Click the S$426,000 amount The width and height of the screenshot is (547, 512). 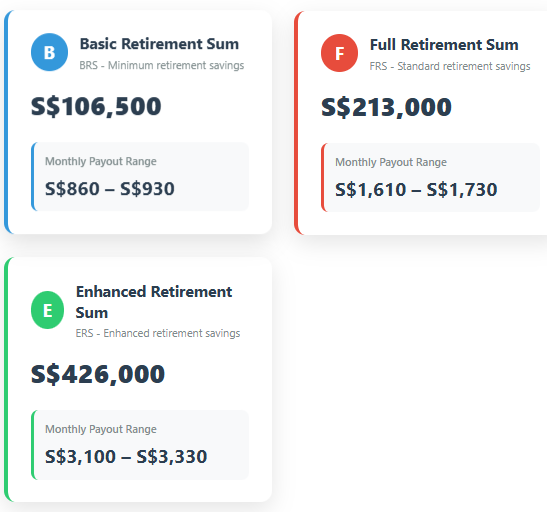pyautogui.click(x=98, y=374)
